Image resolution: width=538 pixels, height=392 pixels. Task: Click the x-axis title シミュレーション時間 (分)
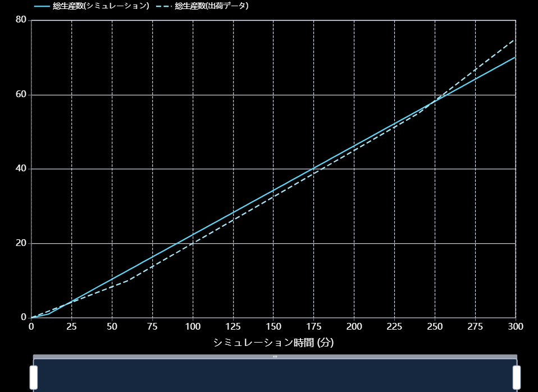click(273, 343)
